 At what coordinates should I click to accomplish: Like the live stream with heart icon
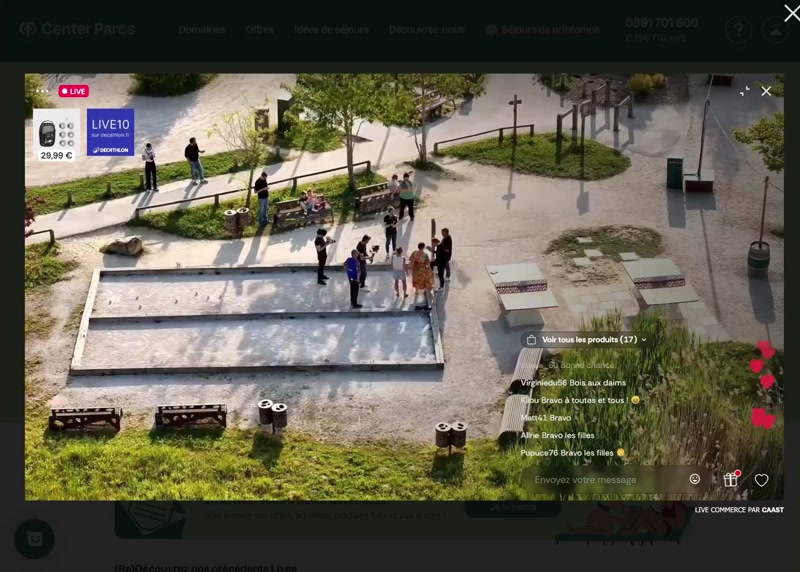pyautogui.click(x=761, y=480)
